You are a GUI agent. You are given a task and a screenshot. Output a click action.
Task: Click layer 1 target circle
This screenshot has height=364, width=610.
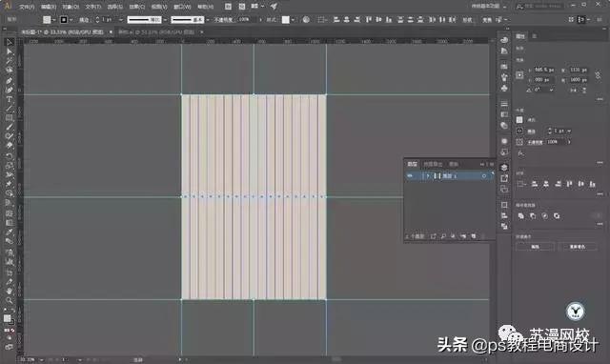point(484,175)
